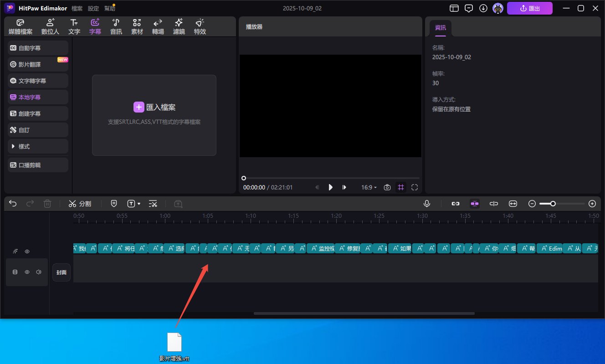Zoom in timeline with the plus icon

(x=592, y=204)
